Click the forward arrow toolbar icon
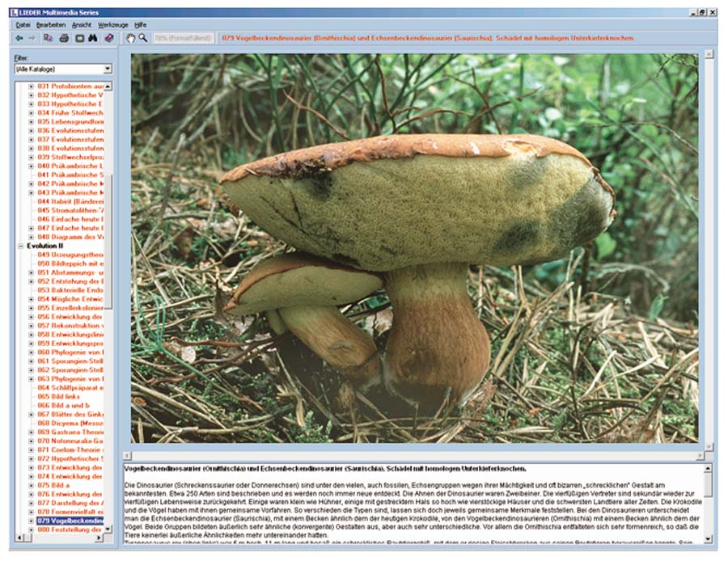 (x=32, y=38)
